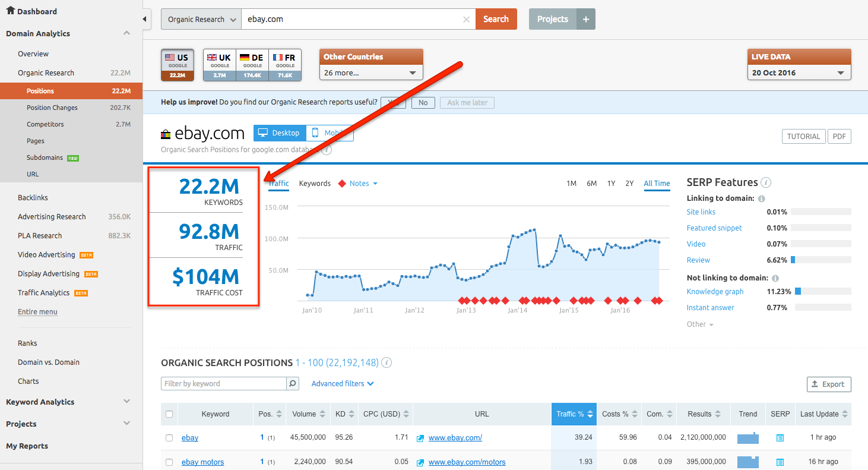Click in the Filter by keyword field
Screen dimensions: 868x470
tap(224, 384)
